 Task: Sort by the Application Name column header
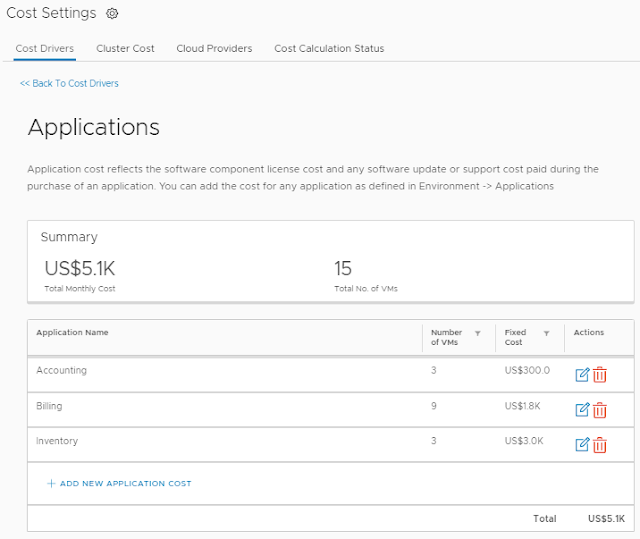(72, 333)
